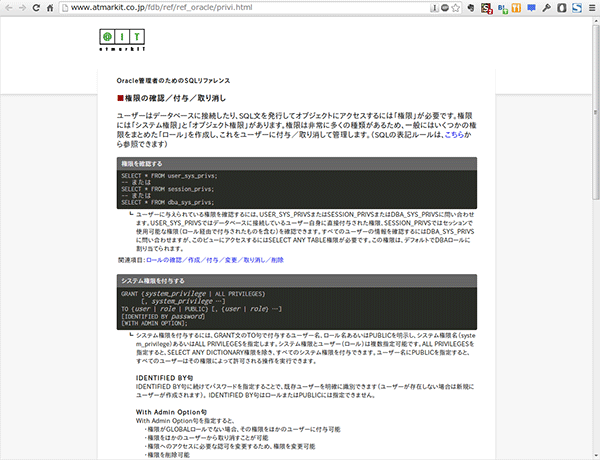Image resolution: width=600 pixels, height=460 pixels.
Task: Open the Hatena B! bookmark extension
Action: click(x=502, y=8)
